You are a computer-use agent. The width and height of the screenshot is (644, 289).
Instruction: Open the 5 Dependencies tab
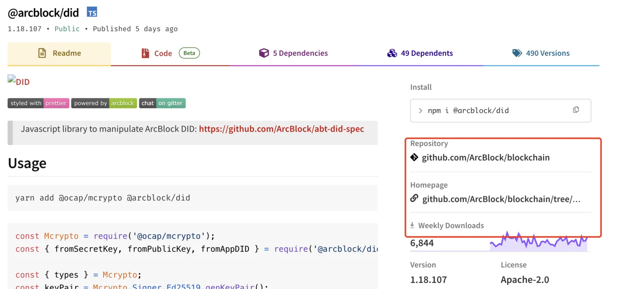[x=293, y=53]
